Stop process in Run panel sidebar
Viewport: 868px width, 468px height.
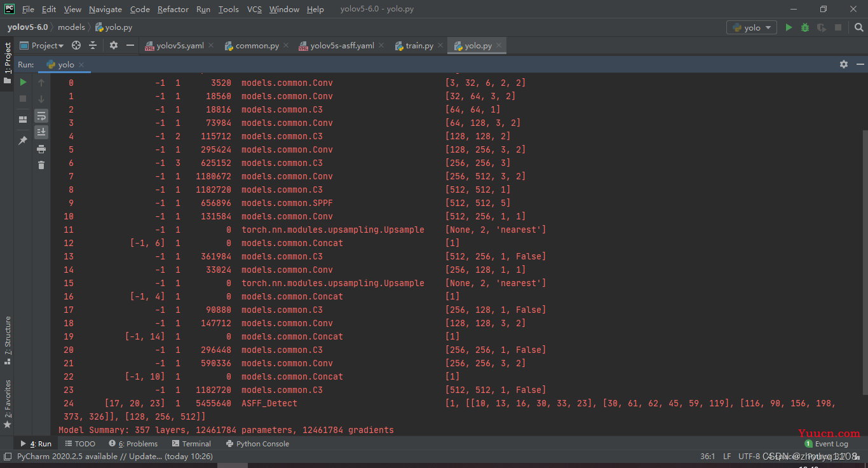pos(23,99)
